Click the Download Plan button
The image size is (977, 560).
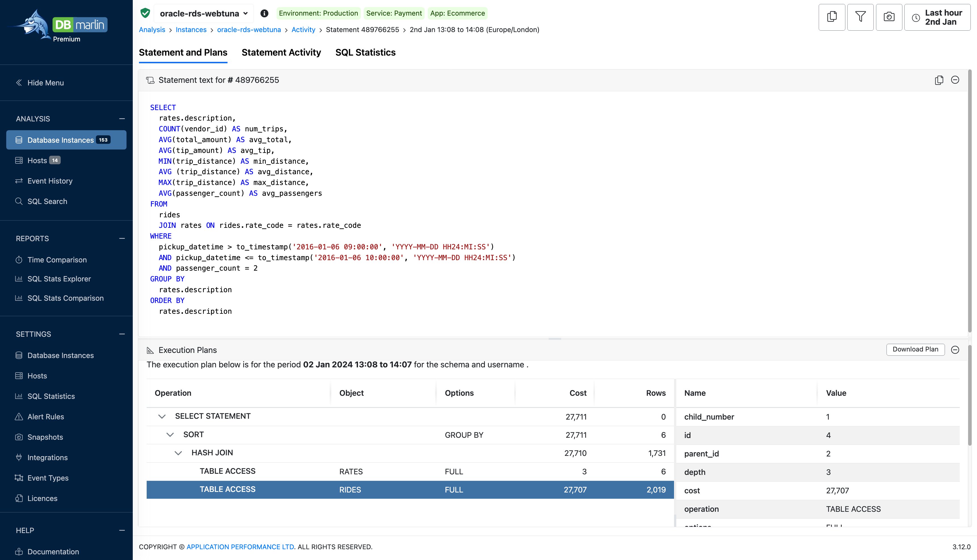click(915, 349)
